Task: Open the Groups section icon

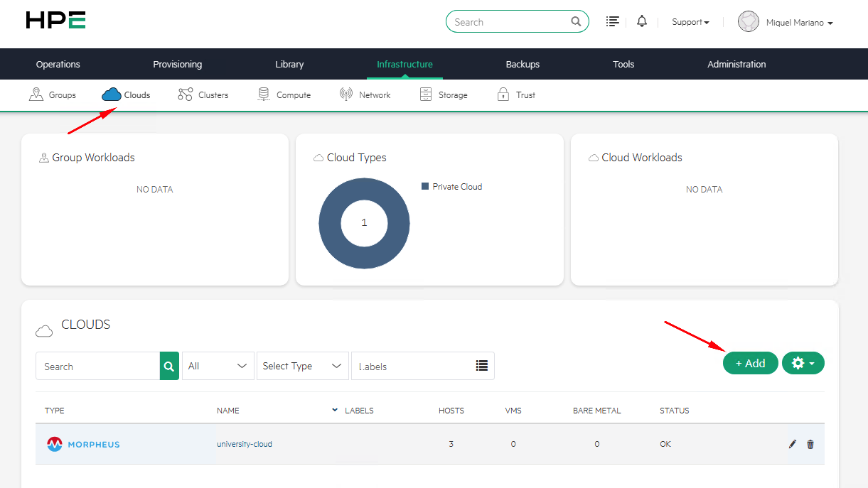Action: point(36,94)
